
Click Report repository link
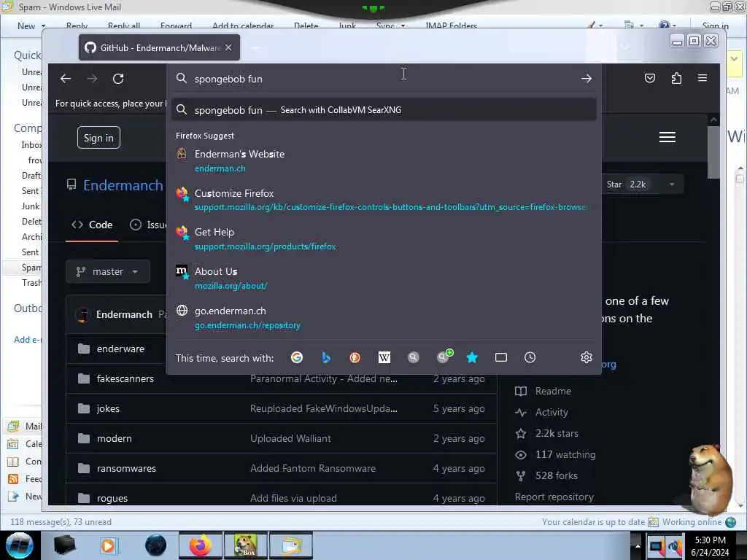click(x=554, y=497)
